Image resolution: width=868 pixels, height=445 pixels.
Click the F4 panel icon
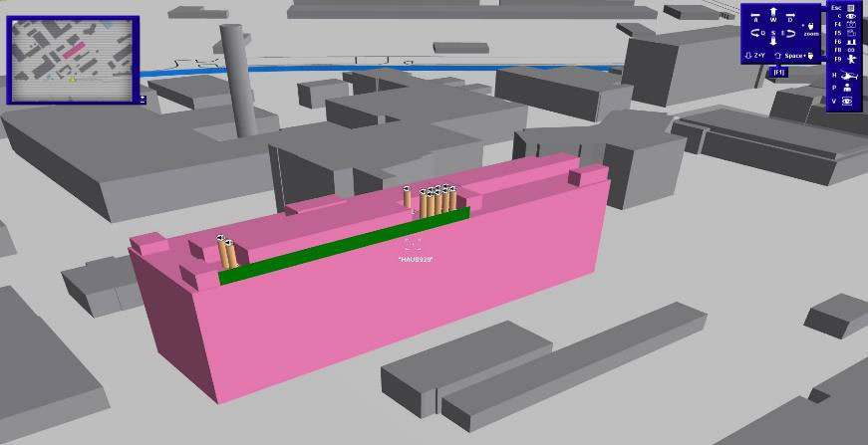pos(850,24)
